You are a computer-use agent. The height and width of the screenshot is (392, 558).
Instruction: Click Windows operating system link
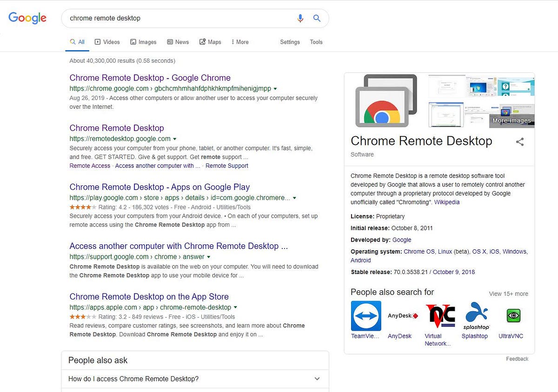[x=514, y=251]
